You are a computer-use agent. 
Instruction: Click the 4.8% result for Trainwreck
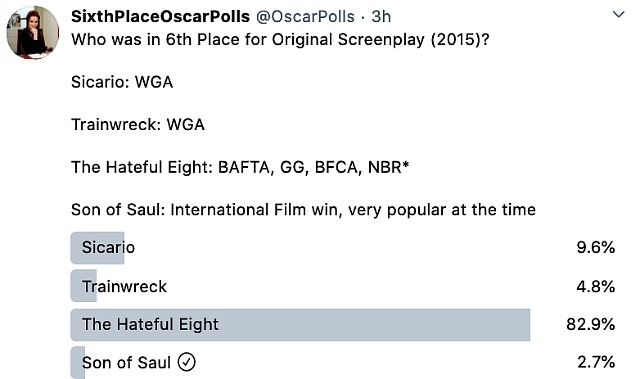click(596, 286)
